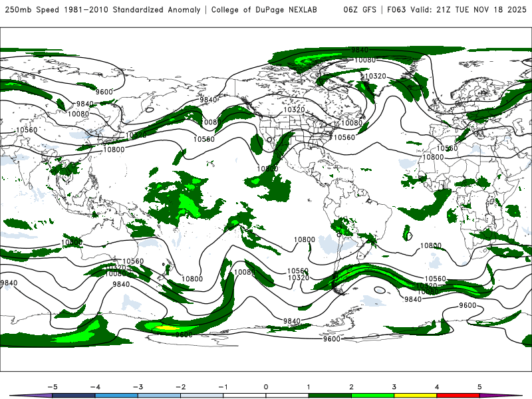532x399 pixels.
Task: Pick the dark green 1 to 2 colorbar segment
Action: [330, 396]
